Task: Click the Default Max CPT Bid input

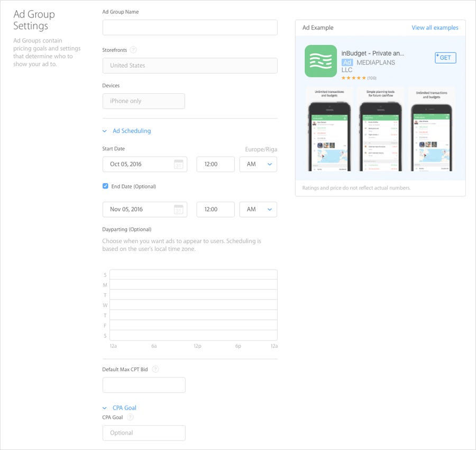Action: 144,385
